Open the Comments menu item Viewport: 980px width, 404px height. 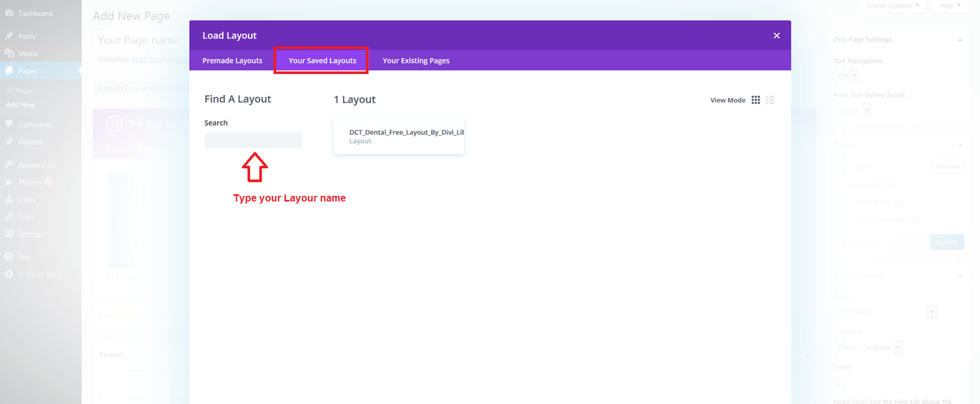[36, 124]
